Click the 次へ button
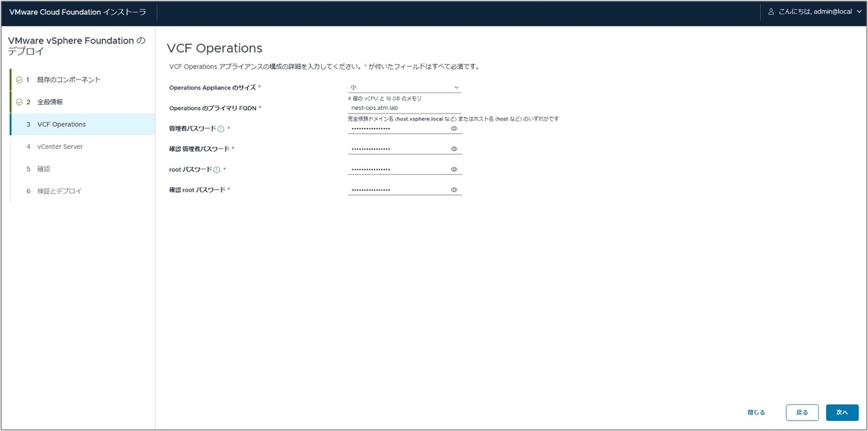Image resolution: width=868 pixels, height=431 pixels. tap(842, 411)
